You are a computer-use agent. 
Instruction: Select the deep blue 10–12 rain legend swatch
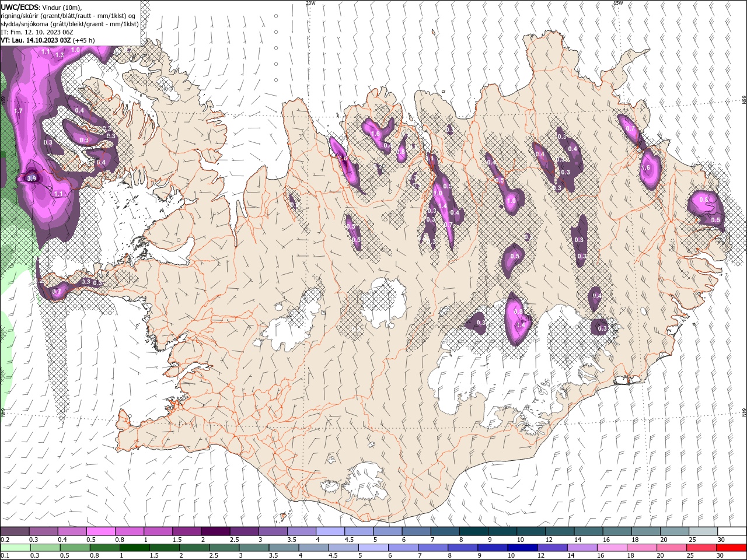[522, 547]
